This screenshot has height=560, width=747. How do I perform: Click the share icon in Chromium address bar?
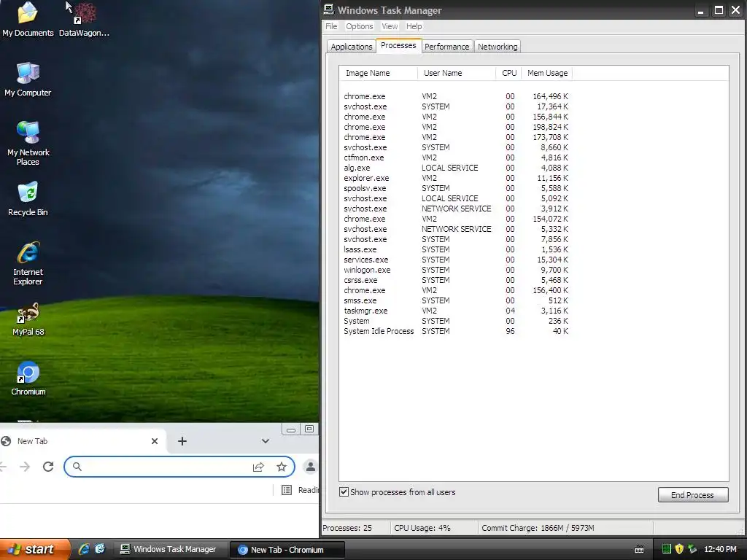[258, 467]
